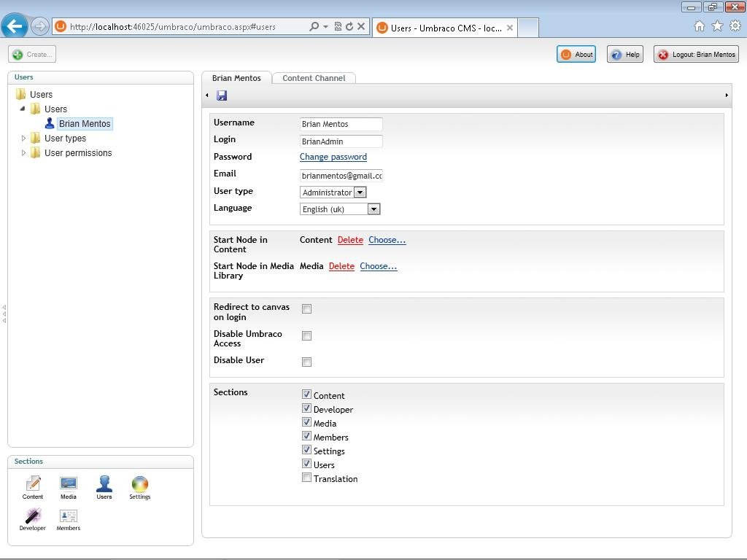Uncheck the Users section checkbox
747x560 pixels.
(307, 463)
